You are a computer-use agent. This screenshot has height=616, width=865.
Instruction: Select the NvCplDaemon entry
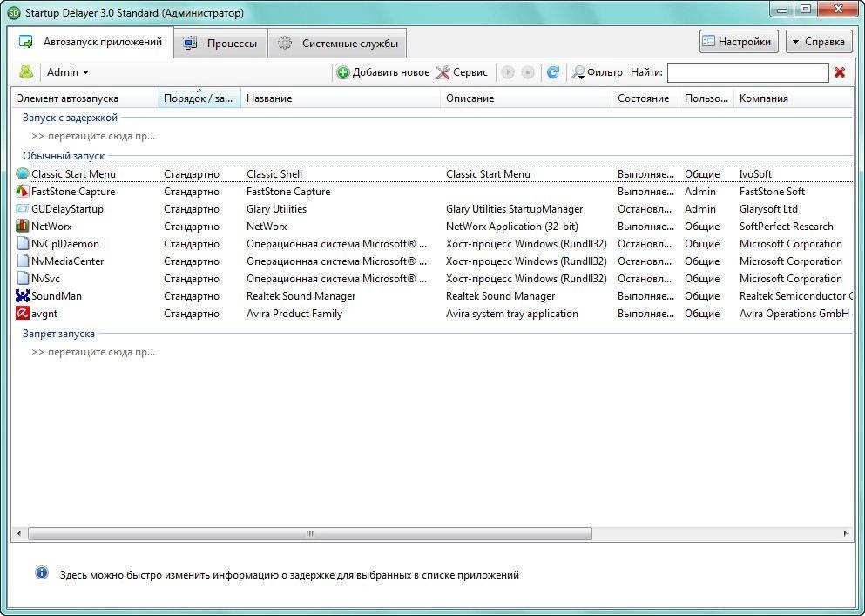click(x=432, y=243)
